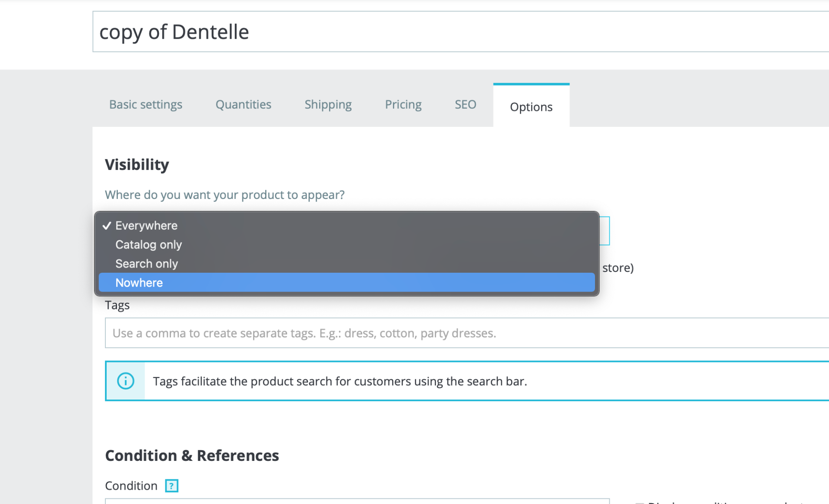Screen dimensions: 829x504
Task: Click the Condition field label
Action: [131, 486]
